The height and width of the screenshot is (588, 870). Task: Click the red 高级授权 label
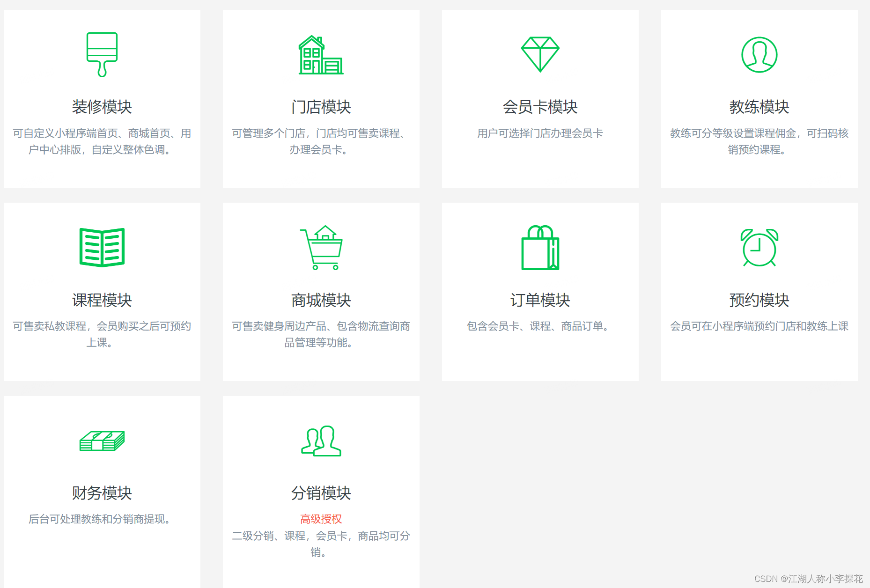321,519
